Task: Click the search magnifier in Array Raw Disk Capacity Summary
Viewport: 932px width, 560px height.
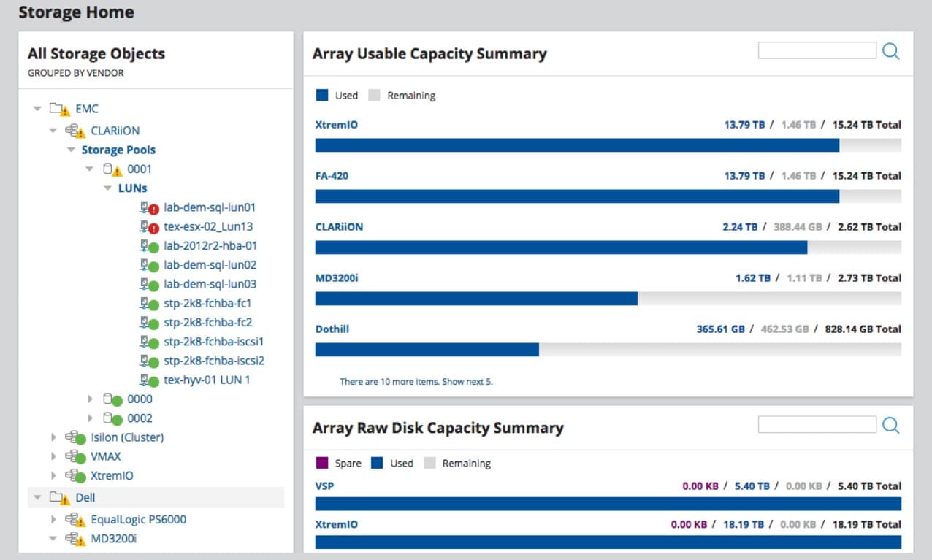Action: pyautogui.click(x=891, y=424)
